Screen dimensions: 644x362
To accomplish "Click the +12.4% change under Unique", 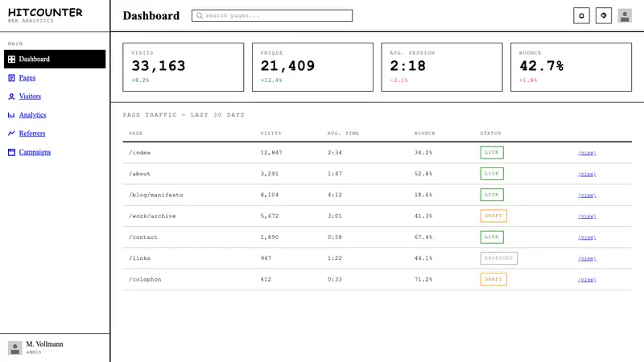I will click(x=271, y=80).
